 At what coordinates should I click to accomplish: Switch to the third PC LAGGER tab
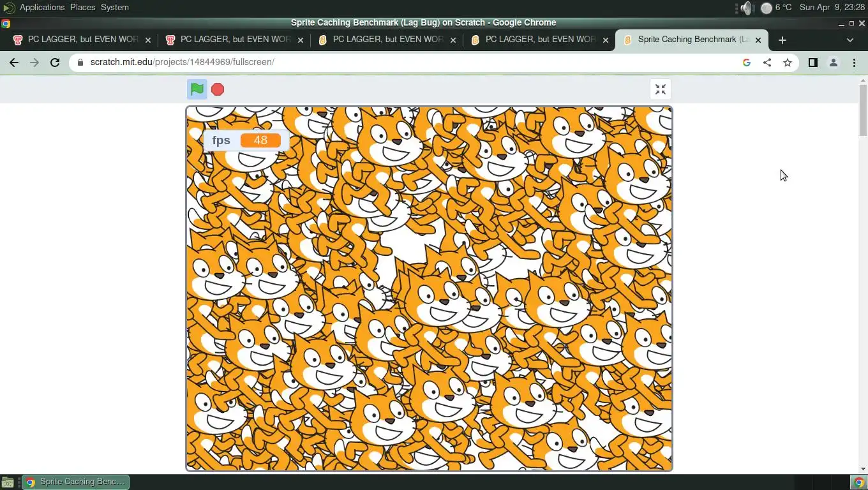[387, 40]
